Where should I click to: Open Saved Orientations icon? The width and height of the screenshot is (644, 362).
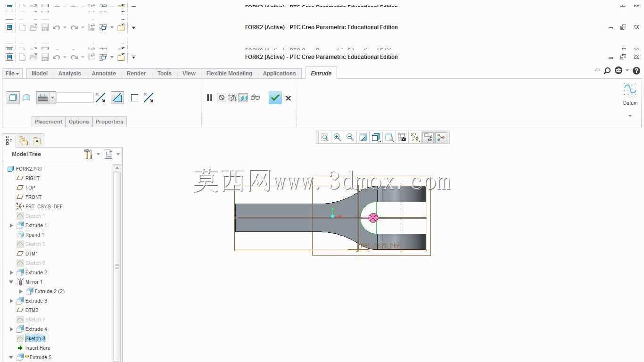389,137
